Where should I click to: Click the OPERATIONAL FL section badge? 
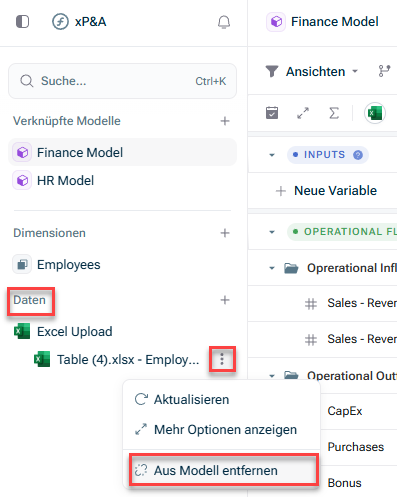tap(342, 232)
